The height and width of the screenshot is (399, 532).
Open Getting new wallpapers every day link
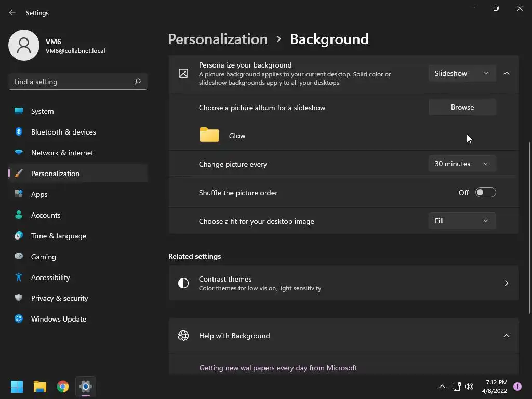(x=278, y=368)
